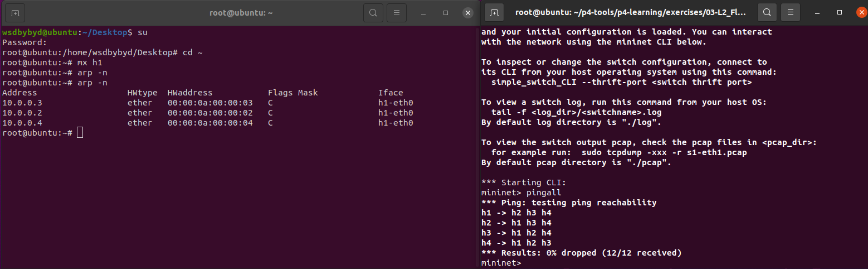Screen dimensions: 868x269
Task: Click the final empty mininet> prompt
Action: click(x=501, y=263)
